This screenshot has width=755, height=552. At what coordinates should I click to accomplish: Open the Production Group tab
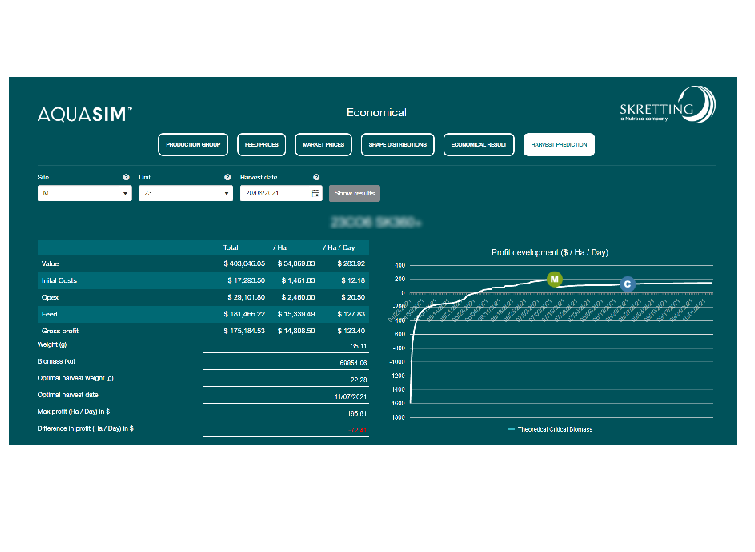pos(193,144)
